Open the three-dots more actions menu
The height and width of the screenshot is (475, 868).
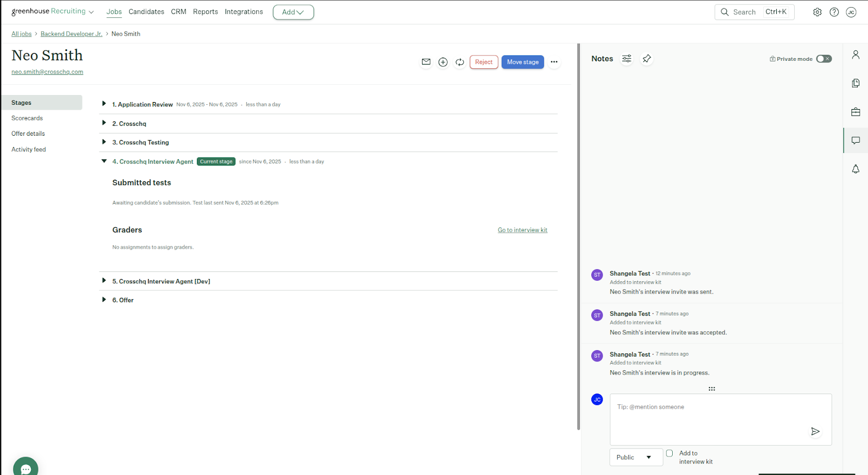click(x=554, y=62)
